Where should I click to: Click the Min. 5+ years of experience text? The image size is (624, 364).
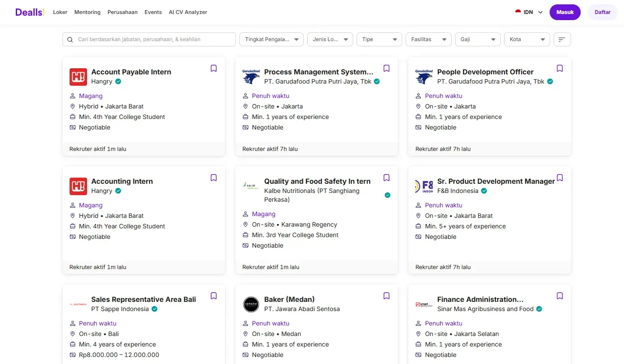465,226
